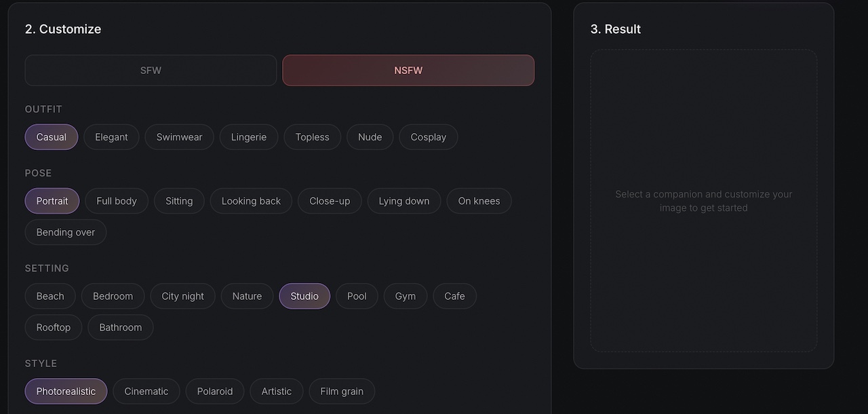Click the OUTFIT section label
The width and height of the screenshot is (868, 414).
tap(43, 109)
